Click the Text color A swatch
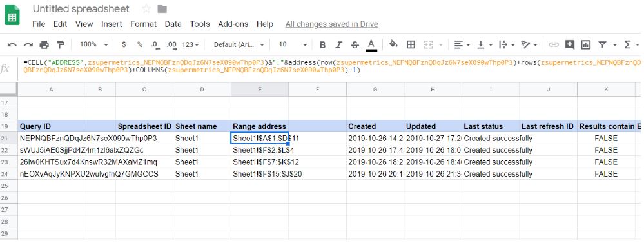The image size is (644, 250). [x=371, y=44]
